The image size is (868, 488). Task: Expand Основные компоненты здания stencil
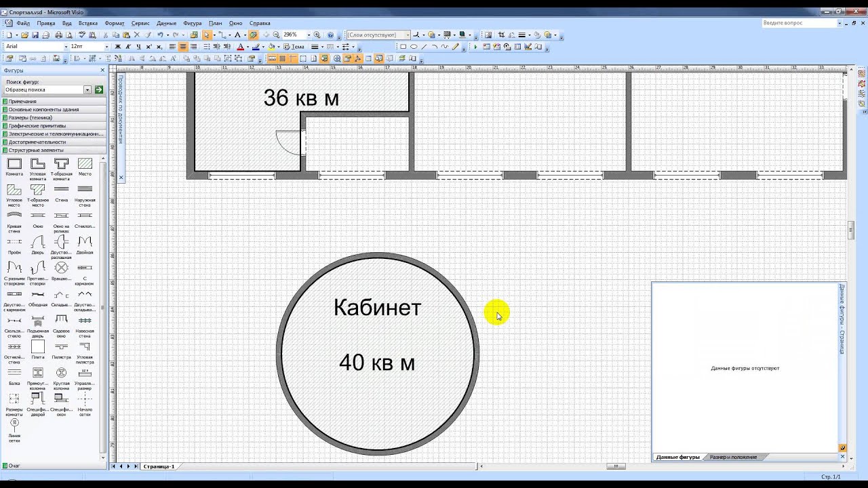point(54,109)
